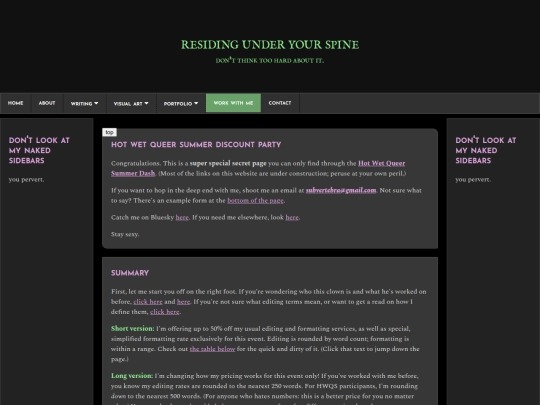Viewport: 540px width, 405px height.
Task: Open the elsewhere 'here' link
Action: click(292, 217)
